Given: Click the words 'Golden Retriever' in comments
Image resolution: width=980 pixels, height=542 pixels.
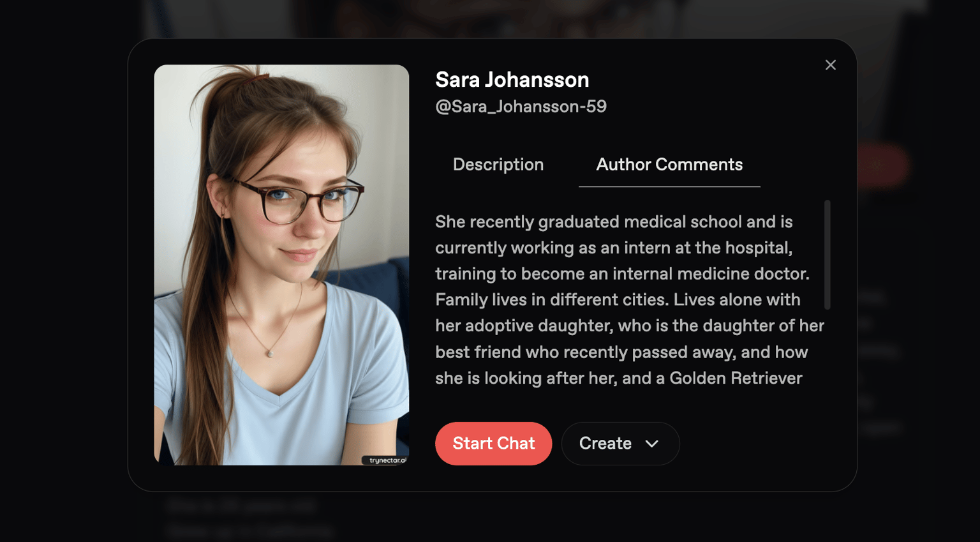Looking at the screenshot, I should pos(736,379).
